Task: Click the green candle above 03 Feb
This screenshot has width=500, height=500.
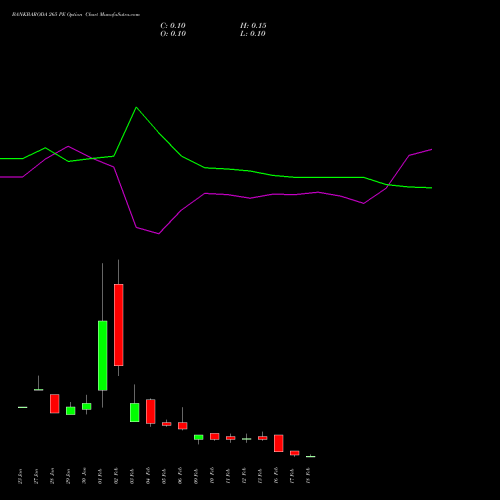Action: click(135, 412)
